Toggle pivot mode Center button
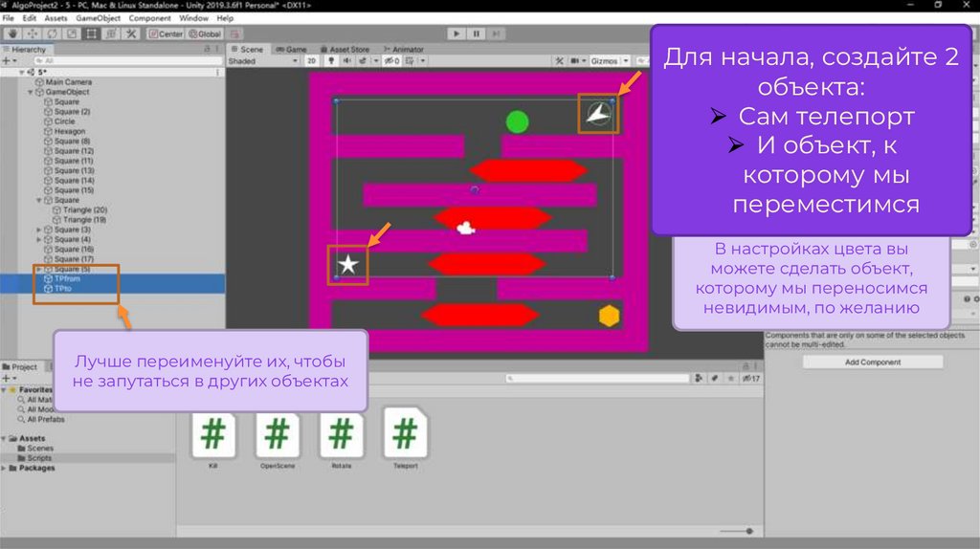Viewport: 980px width, 549px height. click(166, 33)
